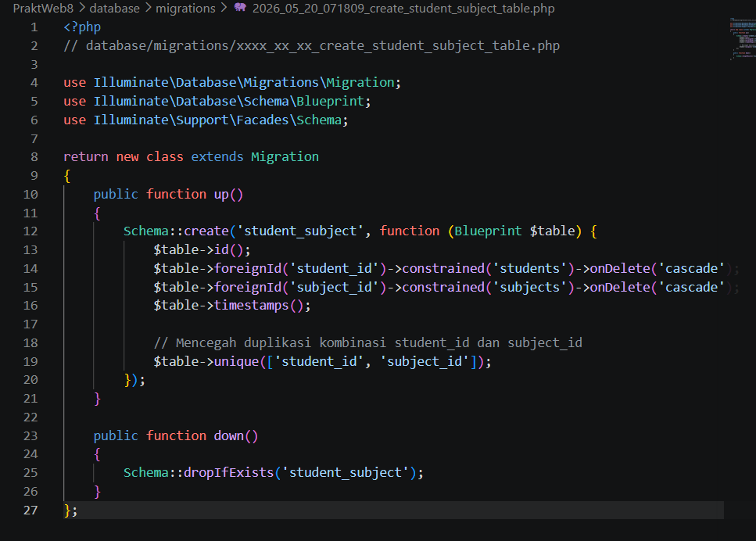Image resolution: width=756 pixels, height=541 pixels.
Task: Select the migrations breadcrumb segment
Action: 185,8
